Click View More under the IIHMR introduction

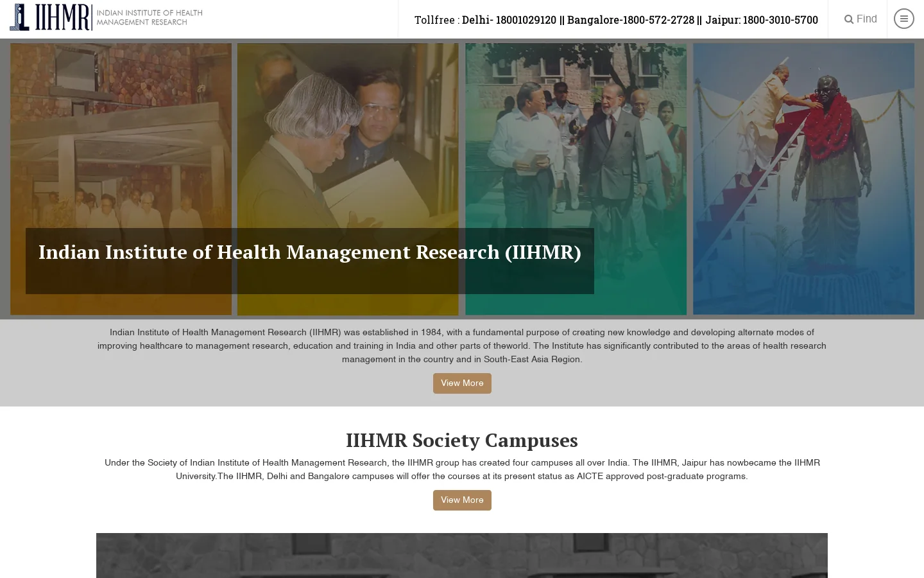click(x=462, y=383)
